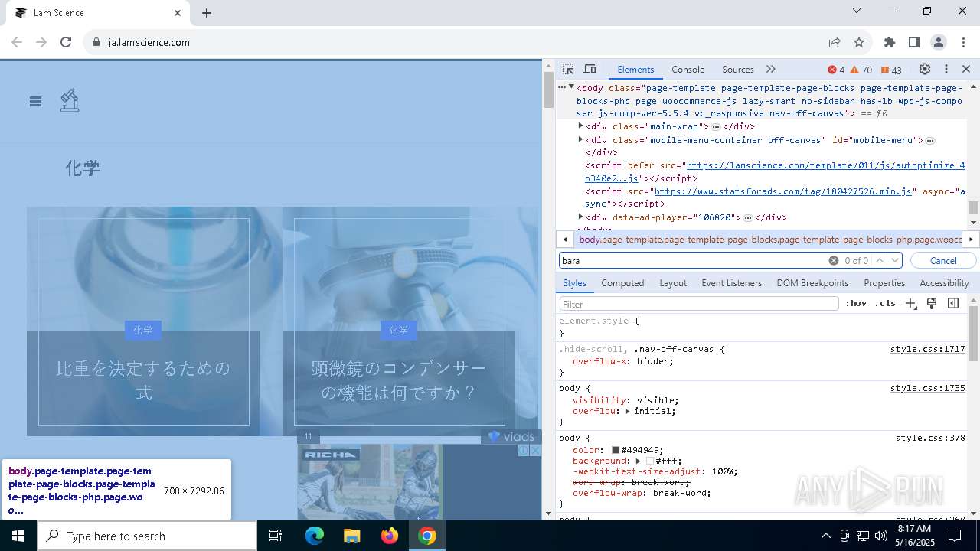Click the 化学 tag on microscope card
The width and height of the screenshot is (980, 551).
(399, 330)
